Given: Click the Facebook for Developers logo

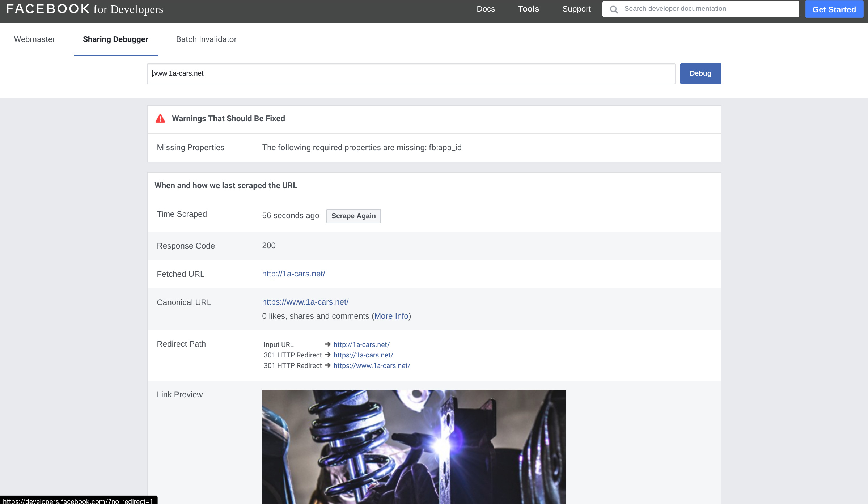Looking at the screenshot, I should click(85, 9).
